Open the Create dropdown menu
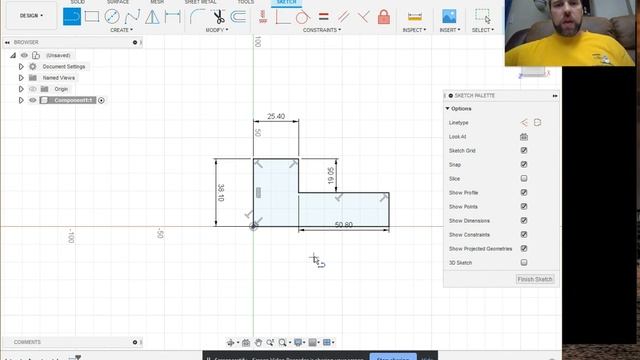 [x=121, y=30]
